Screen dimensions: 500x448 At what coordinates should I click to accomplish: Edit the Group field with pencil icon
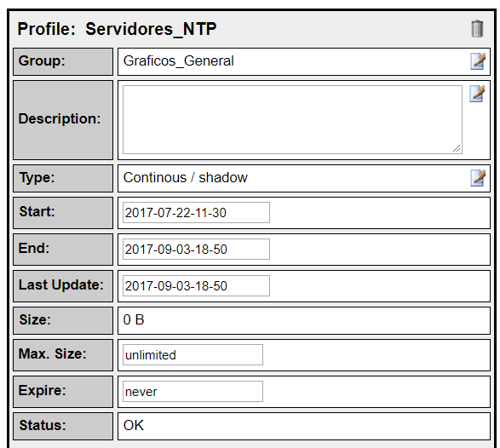[478, 61]
